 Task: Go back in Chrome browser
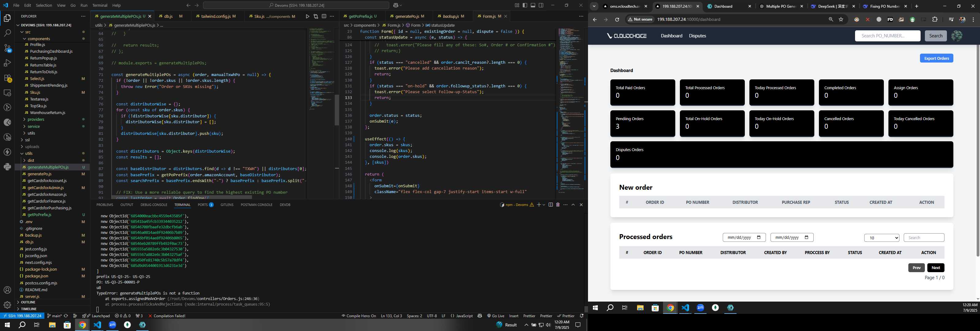pyautogui.click(x=595, y=19)
